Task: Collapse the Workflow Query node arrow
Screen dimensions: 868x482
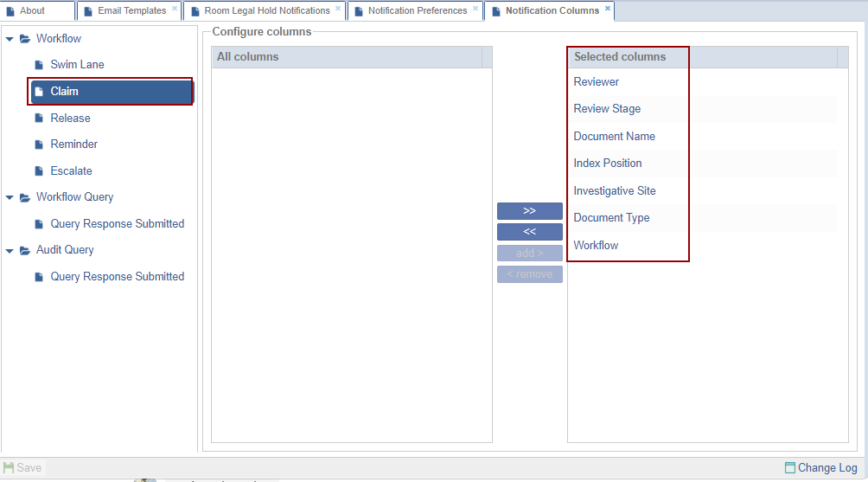Action: click(x=10, y=197)
